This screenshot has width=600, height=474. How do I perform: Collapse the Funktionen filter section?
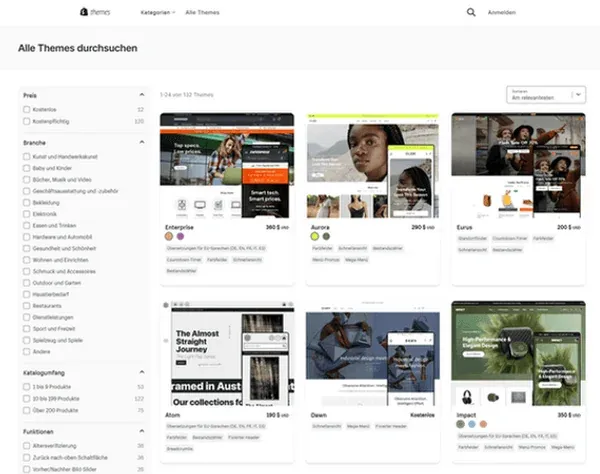click(142, 431)
